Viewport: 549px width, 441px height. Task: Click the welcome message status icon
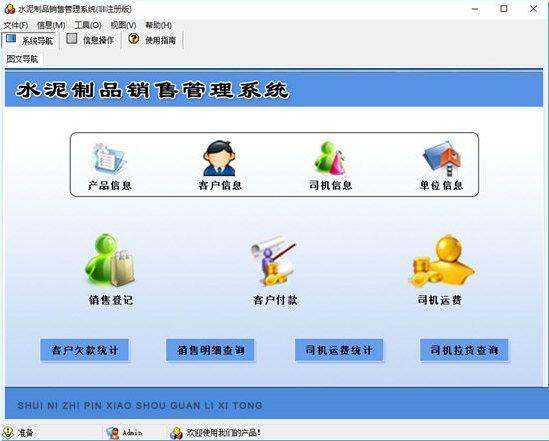click(x=176, y=433)
